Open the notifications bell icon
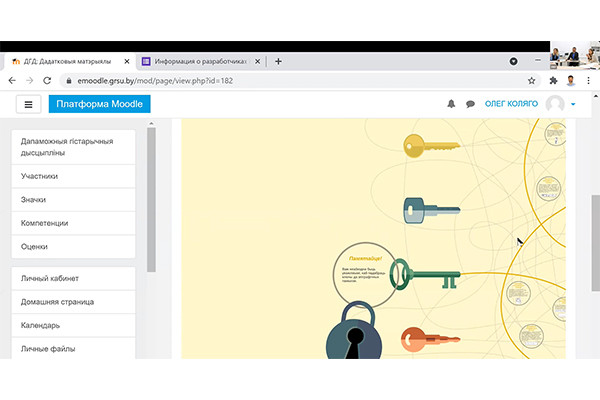600x400 pixels. (451, 104)
